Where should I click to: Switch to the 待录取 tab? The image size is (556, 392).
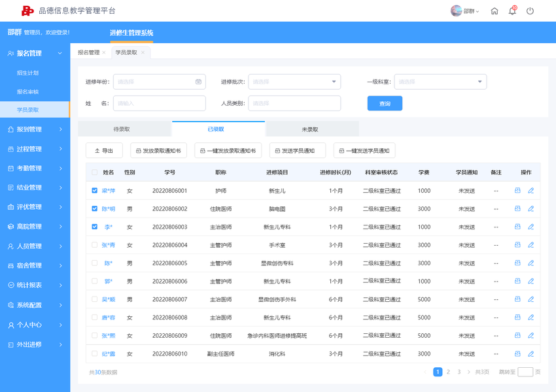pyautogui.click(x=122, y=129)
